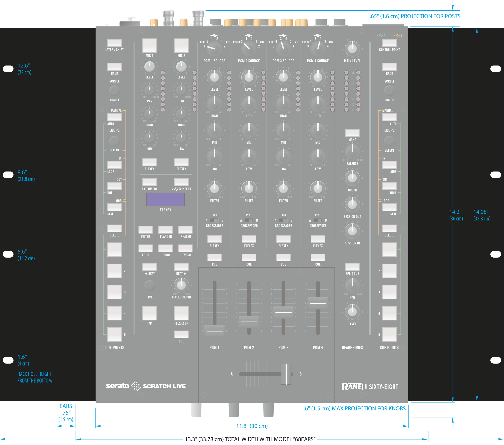Toggle the SPLIT CUE button
504x445 pixels.
pyautogui.click(x=352, y=267)
